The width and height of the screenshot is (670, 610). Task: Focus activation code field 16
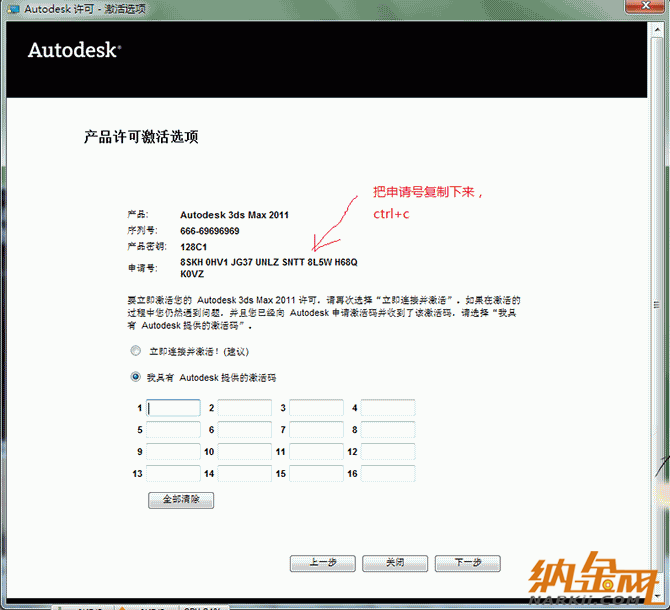coord(388,473)
